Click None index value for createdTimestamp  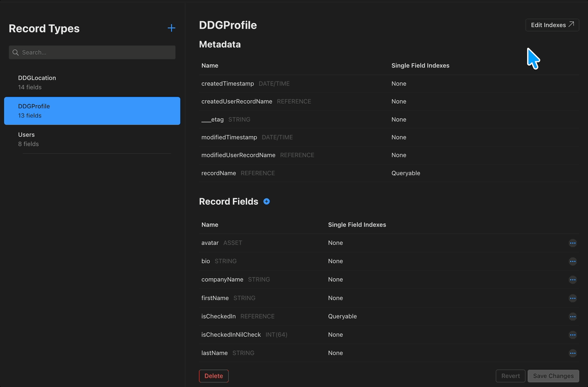tap(399, 84)
